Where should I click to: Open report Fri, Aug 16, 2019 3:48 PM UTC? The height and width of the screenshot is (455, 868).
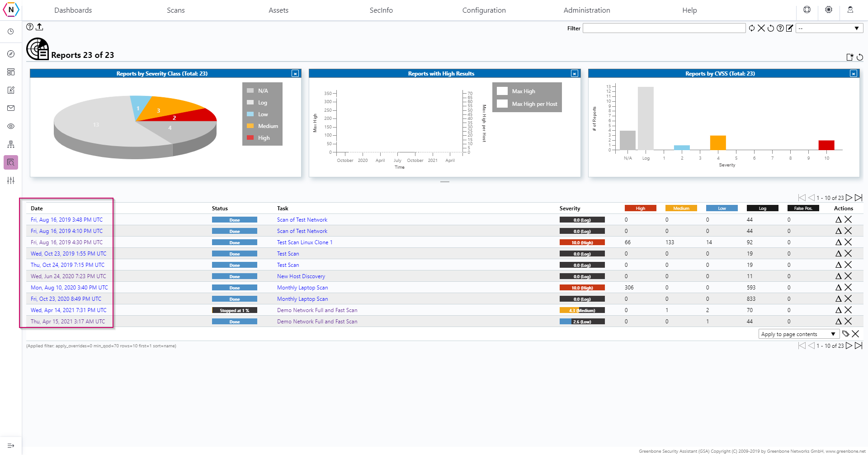[67, 219]
